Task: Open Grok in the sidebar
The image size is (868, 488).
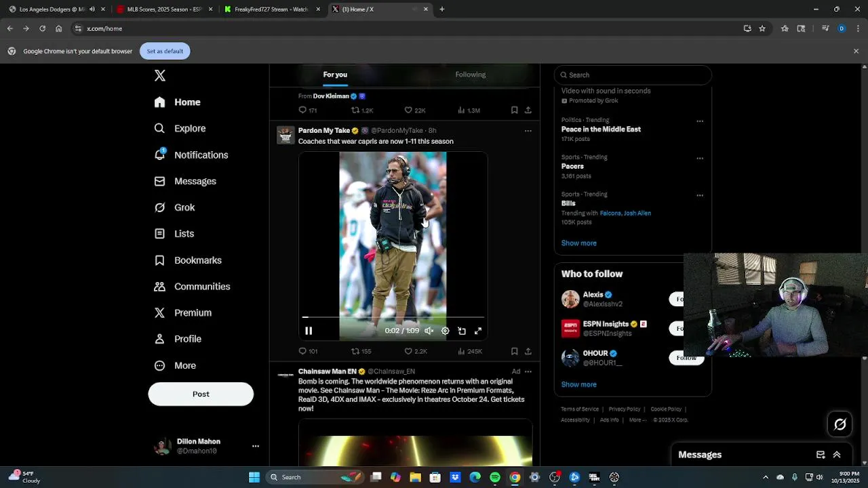Action: pyautogui.click(x=174, y=207)
